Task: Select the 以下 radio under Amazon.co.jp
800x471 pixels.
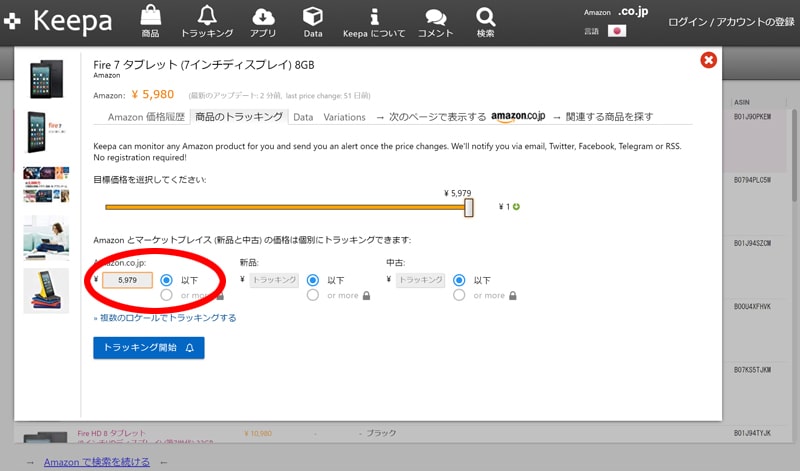Action: coord(166,280)
